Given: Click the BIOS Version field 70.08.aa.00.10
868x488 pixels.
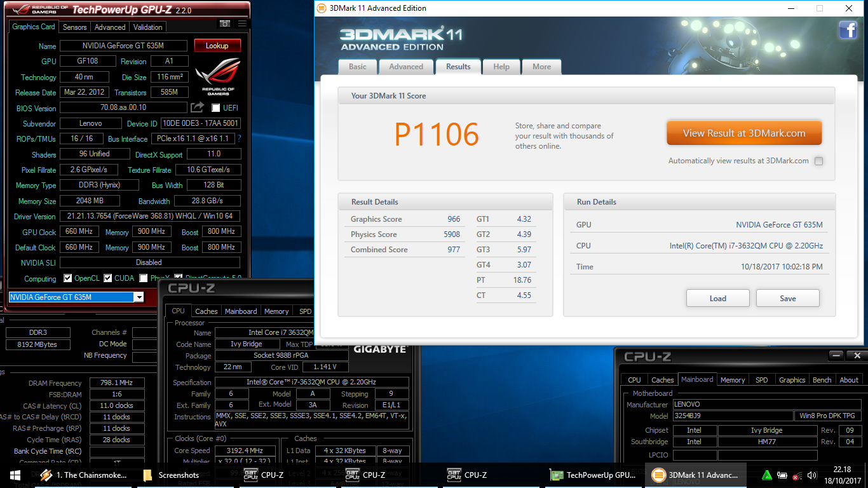Looking at the screenshot, I should [123, 107].
